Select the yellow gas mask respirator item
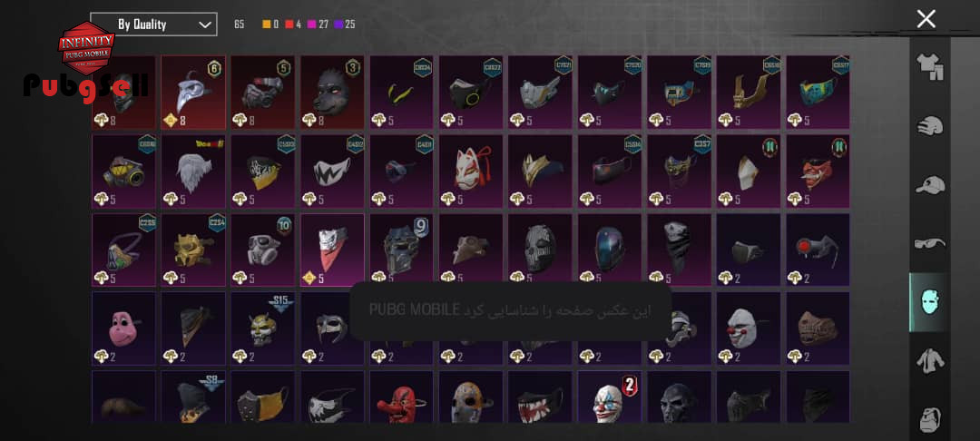Image resolution: width=980 pixels, height=441 pixels. coord(123,171)
